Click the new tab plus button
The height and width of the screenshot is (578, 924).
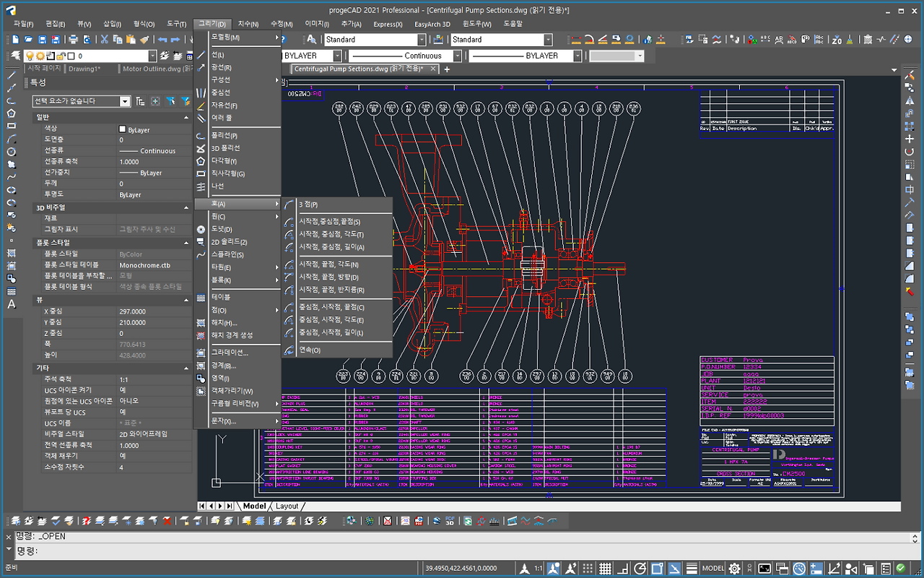447,69
